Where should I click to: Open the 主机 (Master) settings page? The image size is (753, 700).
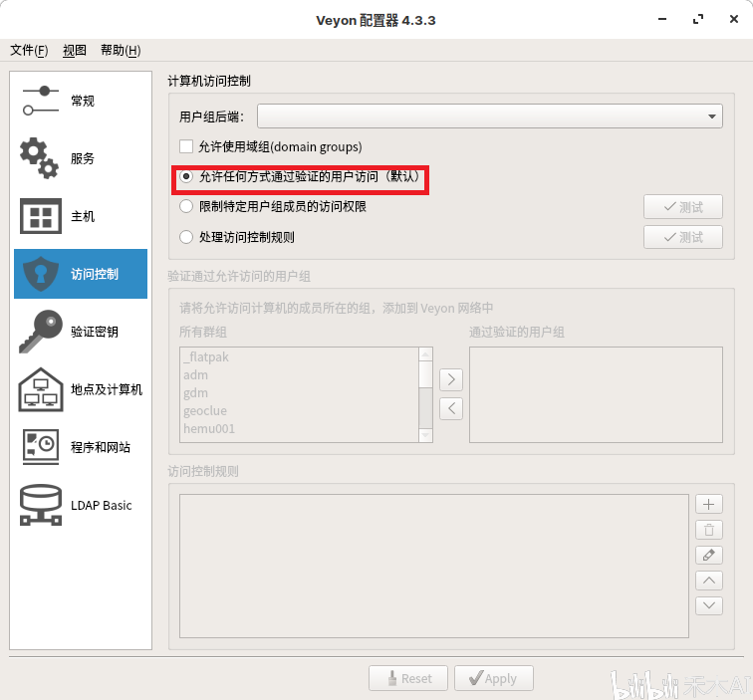[x=81, y=216]
